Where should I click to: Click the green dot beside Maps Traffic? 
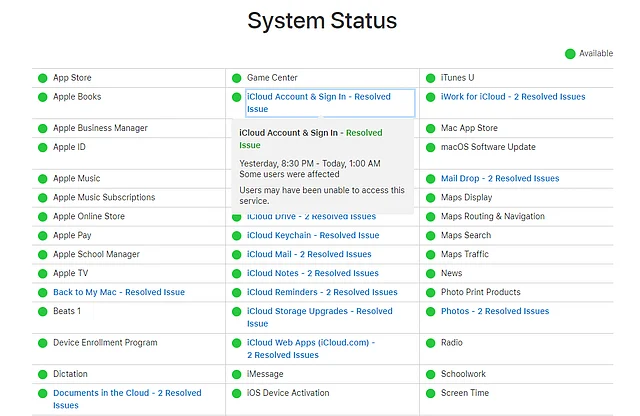430,255
